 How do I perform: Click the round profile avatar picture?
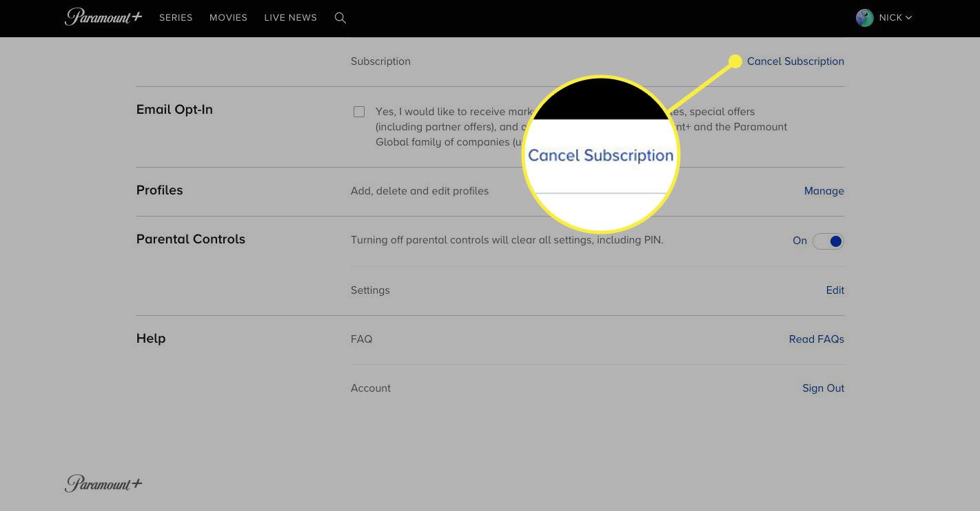[864, 18]
